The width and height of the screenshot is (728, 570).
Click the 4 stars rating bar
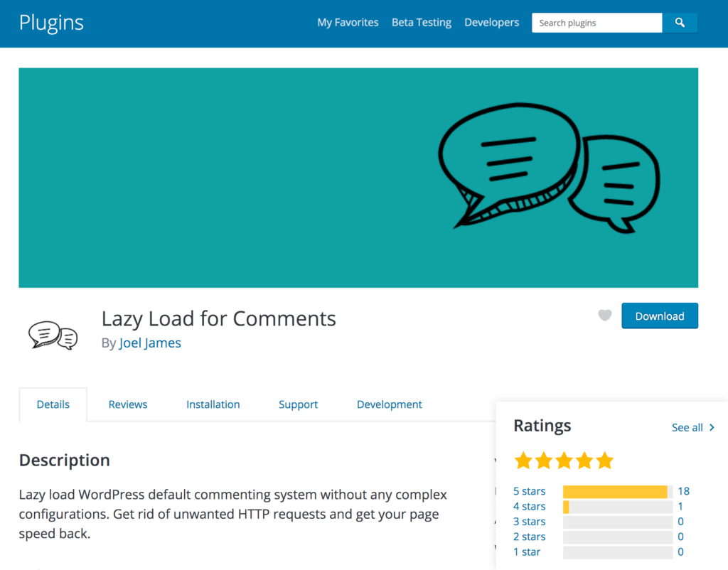618,507
